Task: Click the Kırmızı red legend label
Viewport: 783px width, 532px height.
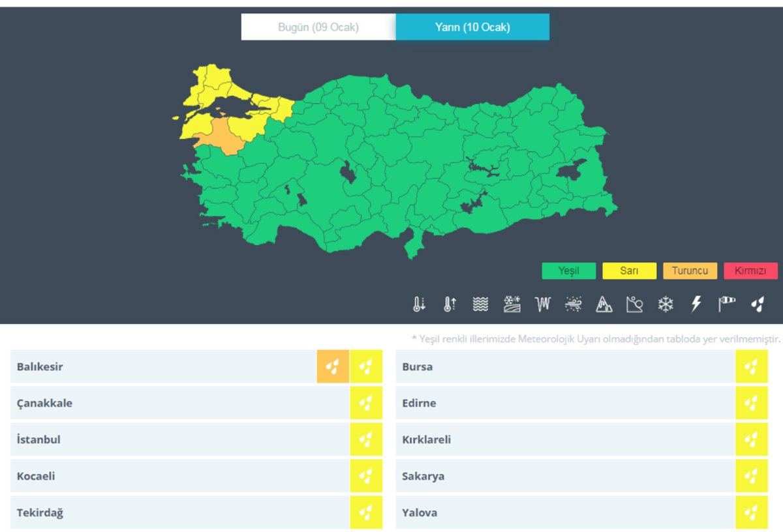Action: (x=750, y=271)
